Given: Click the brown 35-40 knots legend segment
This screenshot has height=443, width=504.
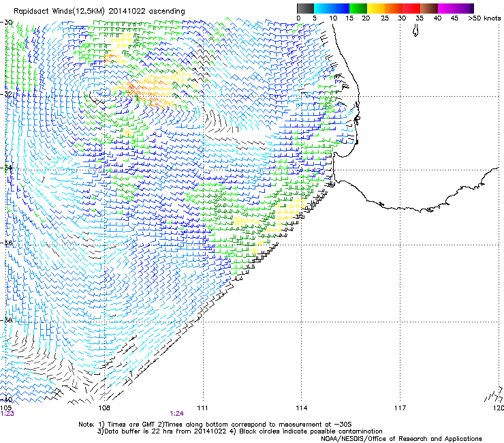Looking at the screenshot, I should click(x=429, y=8).
